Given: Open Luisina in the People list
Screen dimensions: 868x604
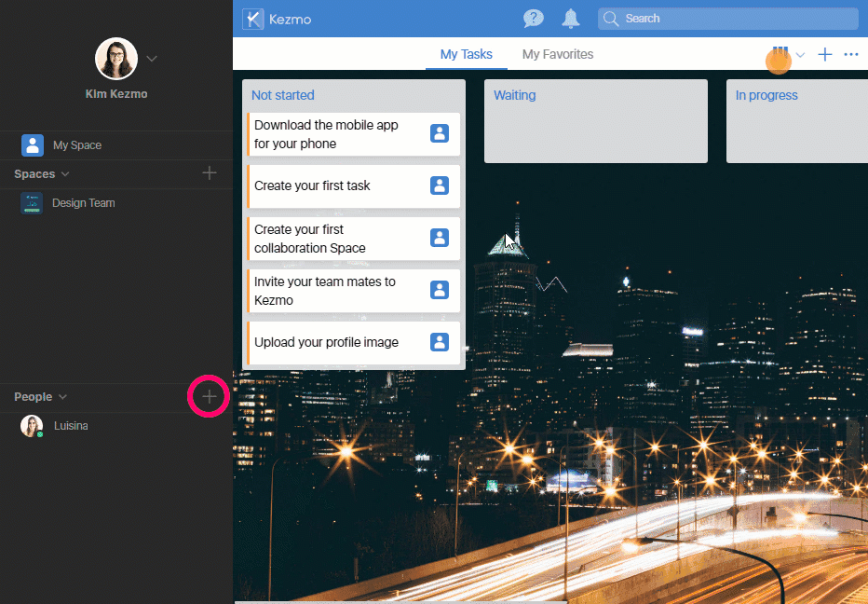Looking at the screenshot, I should point(71,426).
